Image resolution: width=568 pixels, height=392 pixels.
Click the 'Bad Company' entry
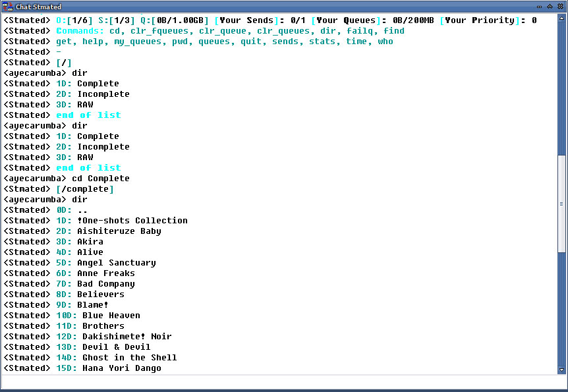106,284
